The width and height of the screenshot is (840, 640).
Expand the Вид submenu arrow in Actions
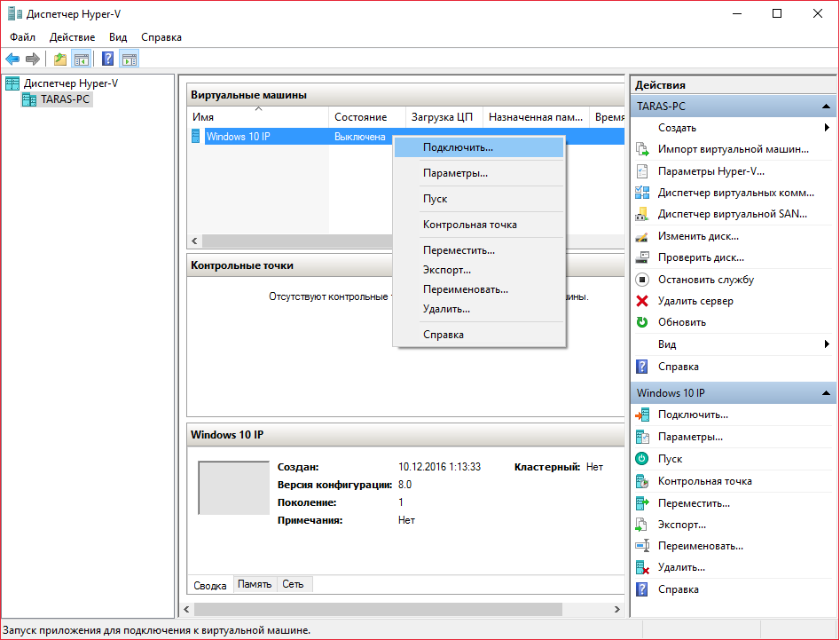coord(827,344)
